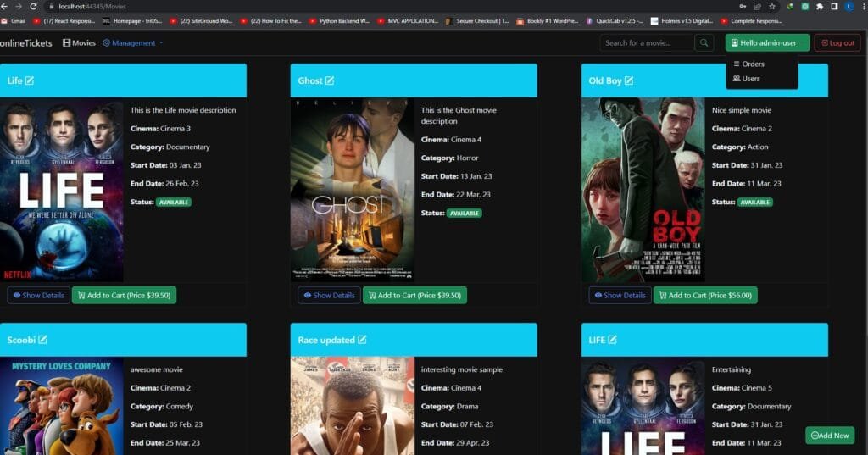Click the edit icon next to Ghost
This screenshot has height=455, width=868.
click(x=330, y=80)
